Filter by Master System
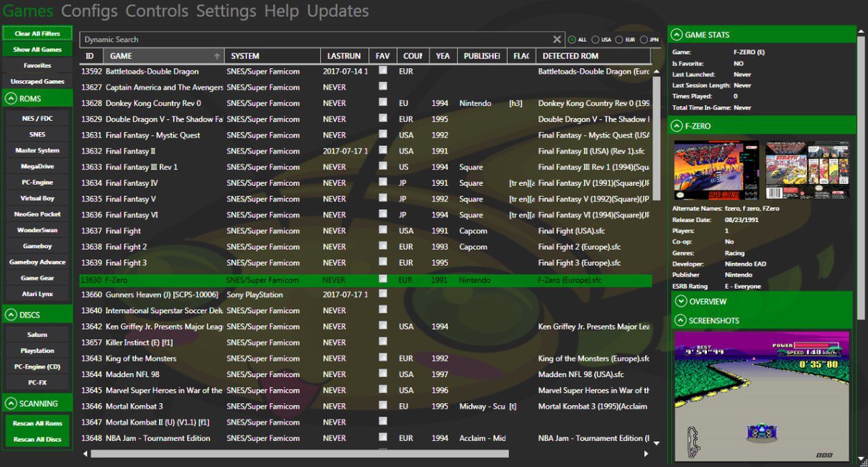Viewport: 868px width, 467px height. click(x=37, y=150)
